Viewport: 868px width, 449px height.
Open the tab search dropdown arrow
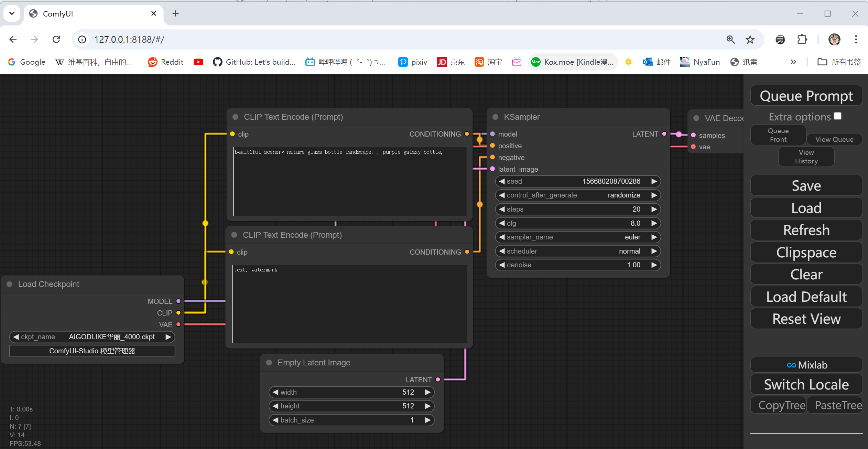[12, 13]
